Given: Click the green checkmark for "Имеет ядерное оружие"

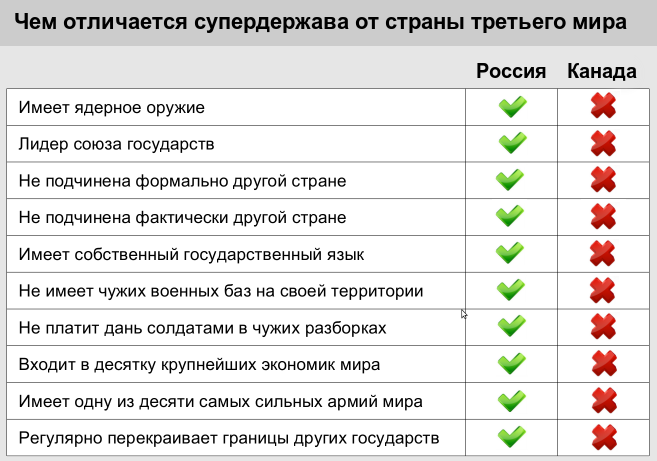Looking at the screenshot, I should [x=512, y=106].
